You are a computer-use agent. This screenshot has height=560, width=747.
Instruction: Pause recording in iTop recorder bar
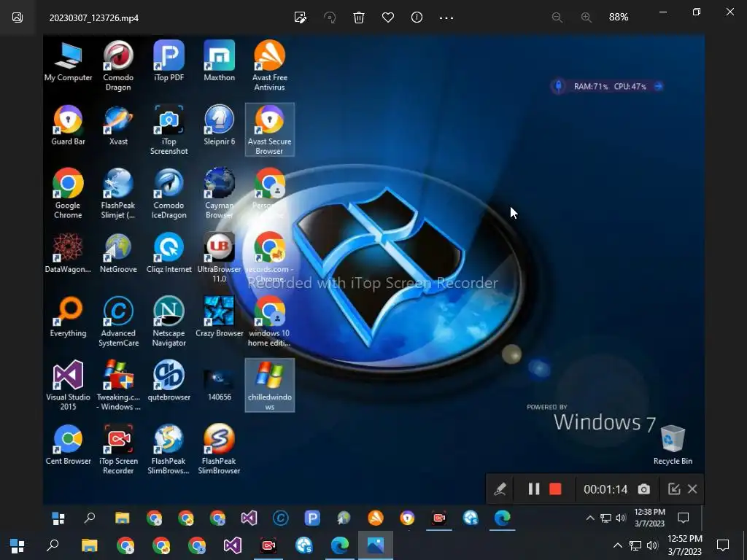coord(533,489)
